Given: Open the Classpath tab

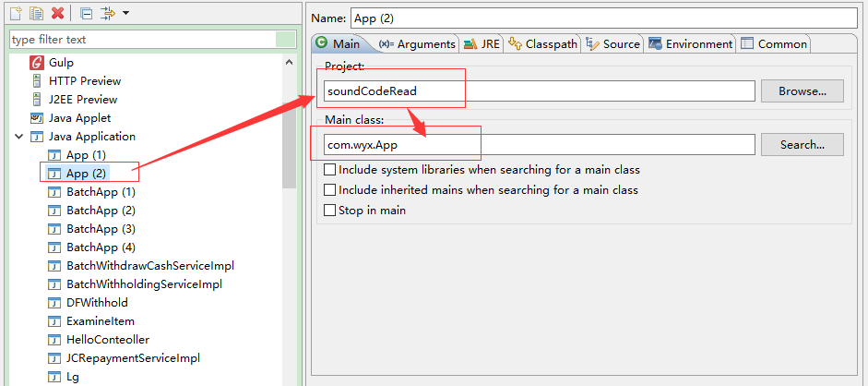Looking at the screenshot, I should (543, 43).
